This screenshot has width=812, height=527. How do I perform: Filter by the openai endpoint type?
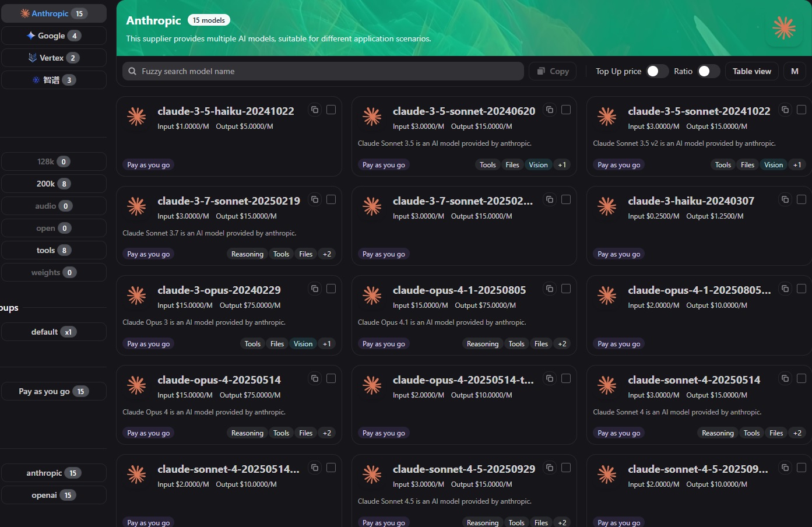(54, 495)
